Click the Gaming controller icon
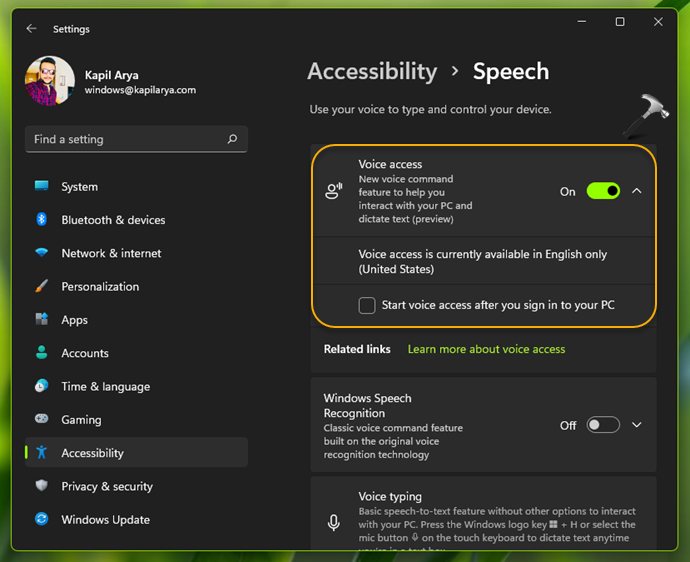690x562 pixels. pos(42,420)
